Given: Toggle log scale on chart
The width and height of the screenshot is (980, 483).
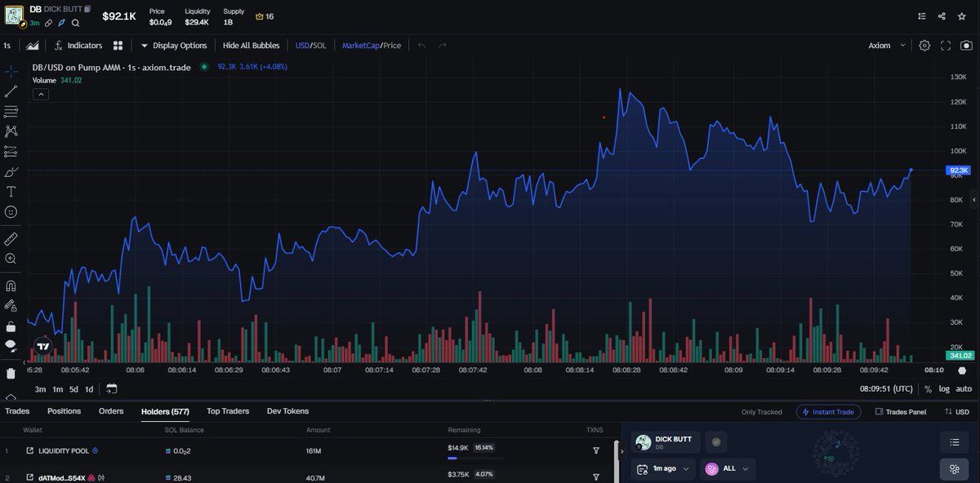Looking at the screenshot, I should click(x=944, y=389).
